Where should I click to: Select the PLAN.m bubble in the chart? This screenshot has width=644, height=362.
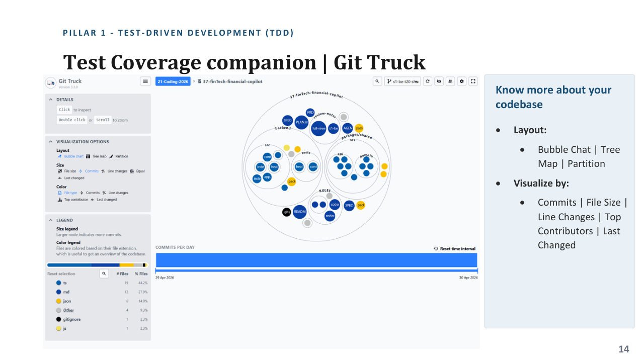[x=301, y=122]
